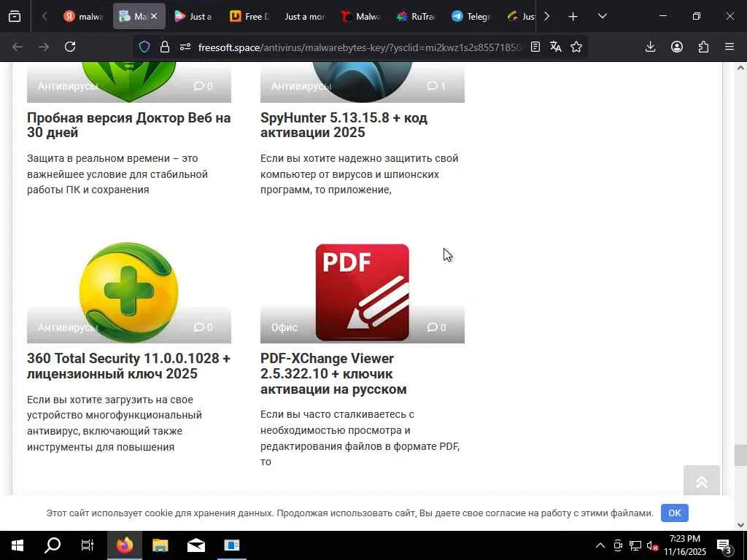This screenshot has width=747, height=560.
Task: Switch to the Free D tab
Action: coord(249,16)
